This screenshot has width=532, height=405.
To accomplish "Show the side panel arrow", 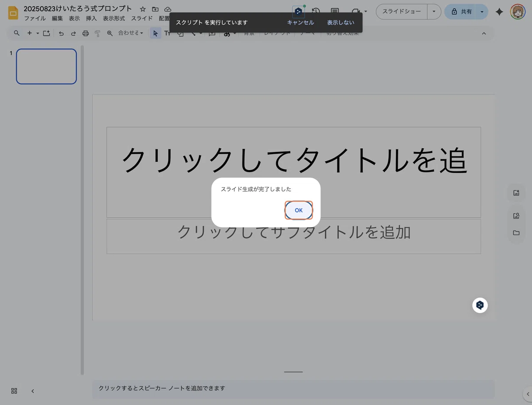I will 527,393.
